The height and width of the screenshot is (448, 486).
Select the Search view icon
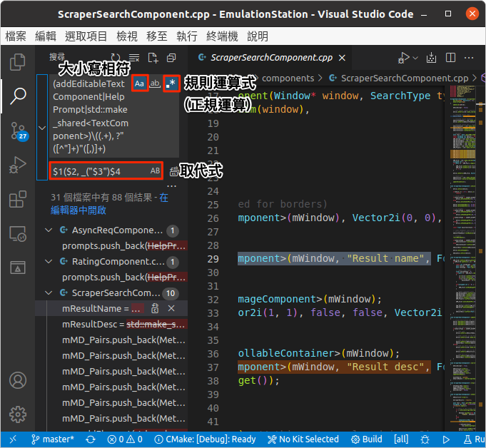pos(18,96)
